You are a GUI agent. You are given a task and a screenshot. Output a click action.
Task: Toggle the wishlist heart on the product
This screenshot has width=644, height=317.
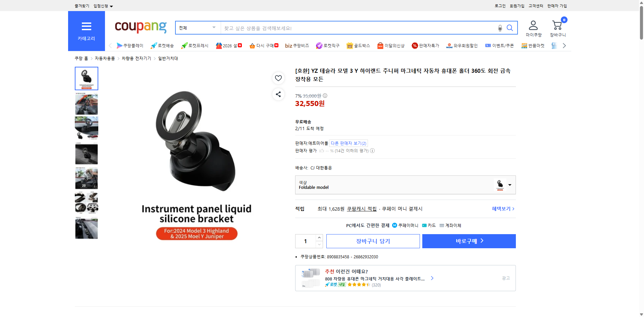click(x=278, y=78)
